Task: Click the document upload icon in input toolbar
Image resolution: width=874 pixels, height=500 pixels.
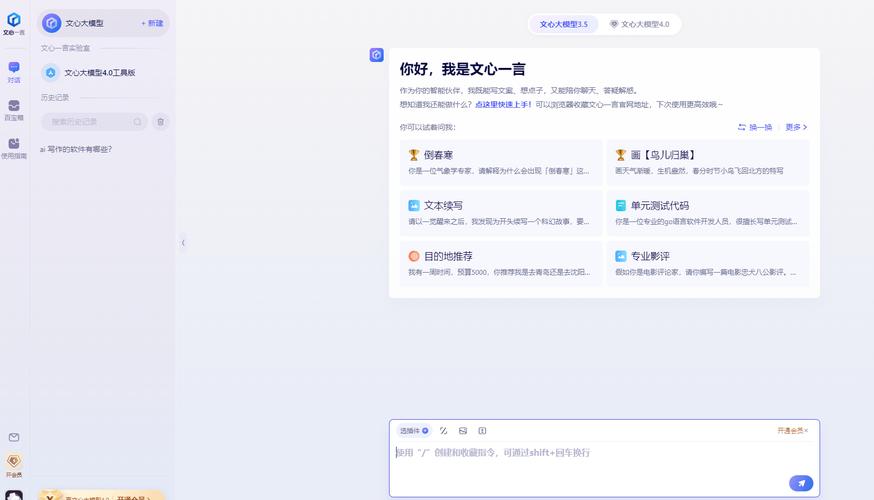Action: 482,430
